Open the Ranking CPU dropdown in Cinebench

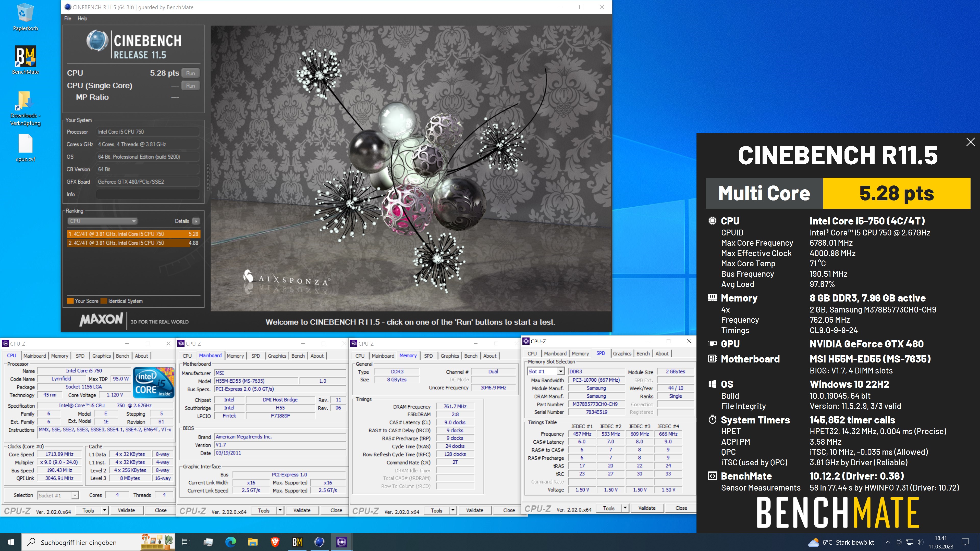(x=102, y=221)
